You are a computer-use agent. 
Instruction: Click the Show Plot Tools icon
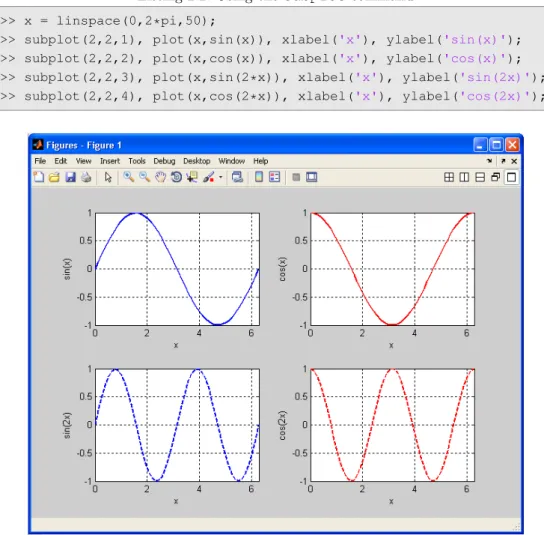coord(312,177)
